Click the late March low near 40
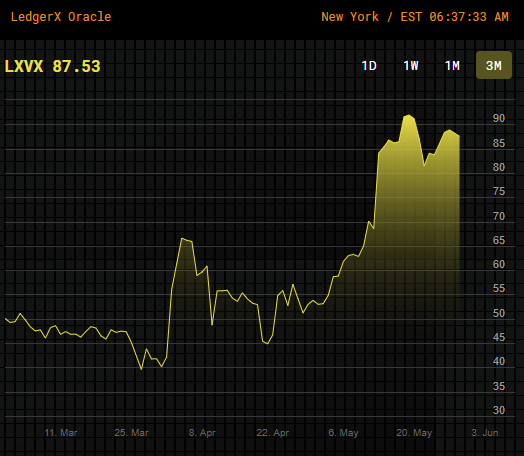Screen dimensions: 524x456 pos(141,369)
